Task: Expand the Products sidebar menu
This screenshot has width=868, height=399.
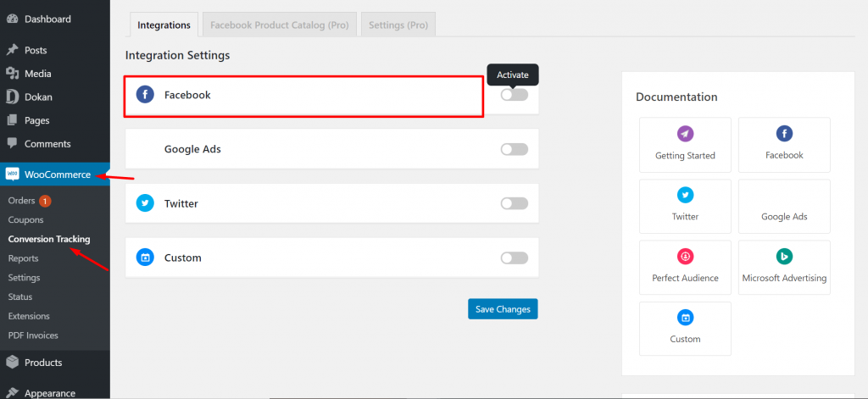Action: coord(43,363)
